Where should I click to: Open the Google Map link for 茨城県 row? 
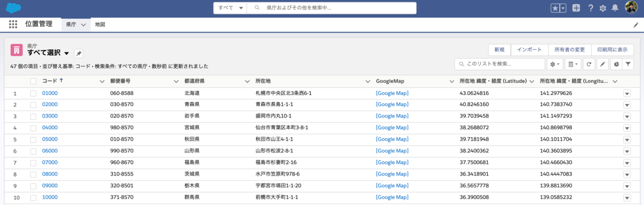(x=392, y=174)
